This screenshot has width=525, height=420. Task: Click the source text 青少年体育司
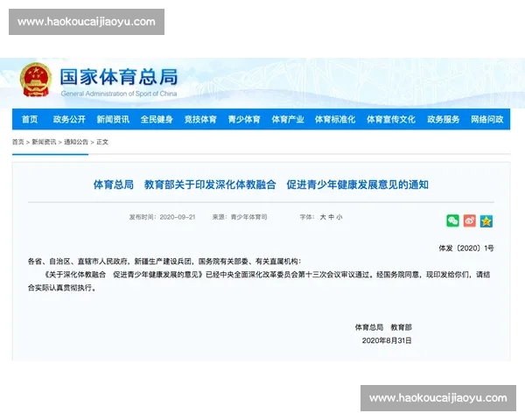(248, 217)
